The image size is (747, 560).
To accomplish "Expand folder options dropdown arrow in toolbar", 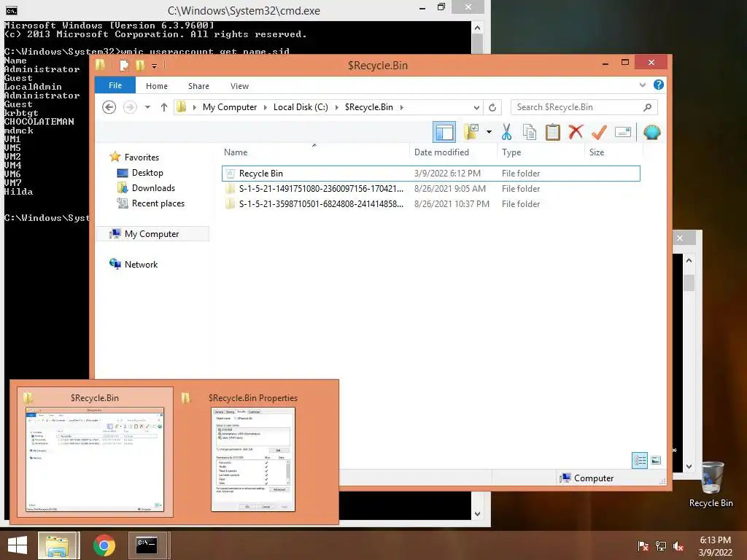I will point(489,132).
